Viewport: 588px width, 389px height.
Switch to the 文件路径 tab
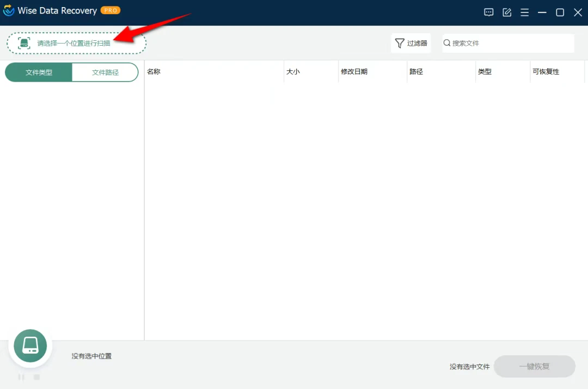[x=105, y=72]
